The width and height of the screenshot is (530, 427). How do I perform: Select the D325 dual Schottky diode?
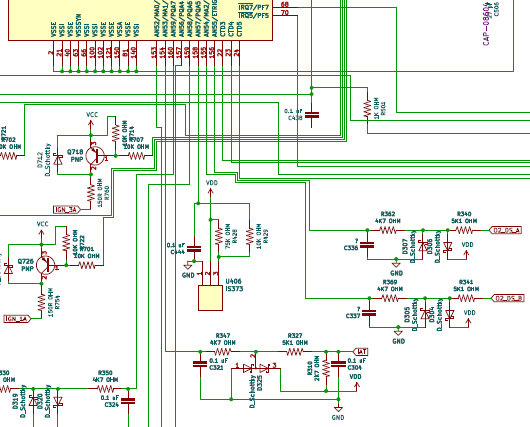pyautogui.click(x=256, y=369)
